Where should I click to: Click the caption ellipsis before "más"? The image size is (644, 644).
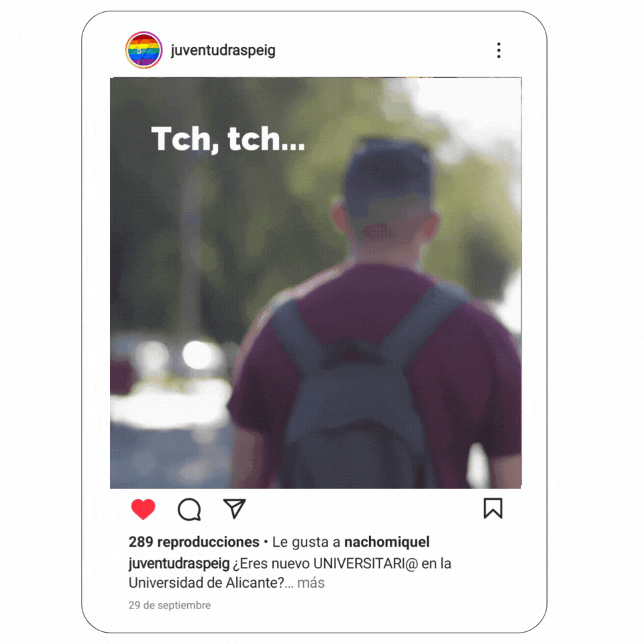pos(289,585)
